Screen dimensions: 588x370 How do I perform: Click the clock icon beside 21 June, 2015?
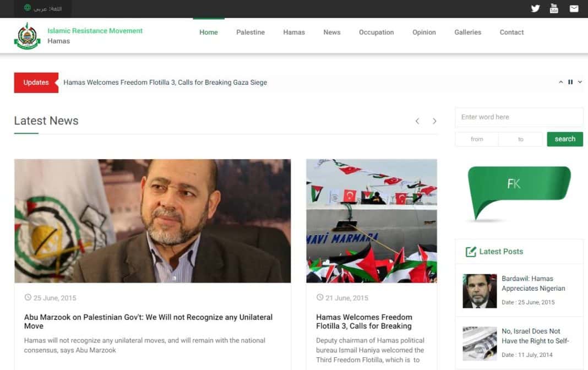coord(320,297)
